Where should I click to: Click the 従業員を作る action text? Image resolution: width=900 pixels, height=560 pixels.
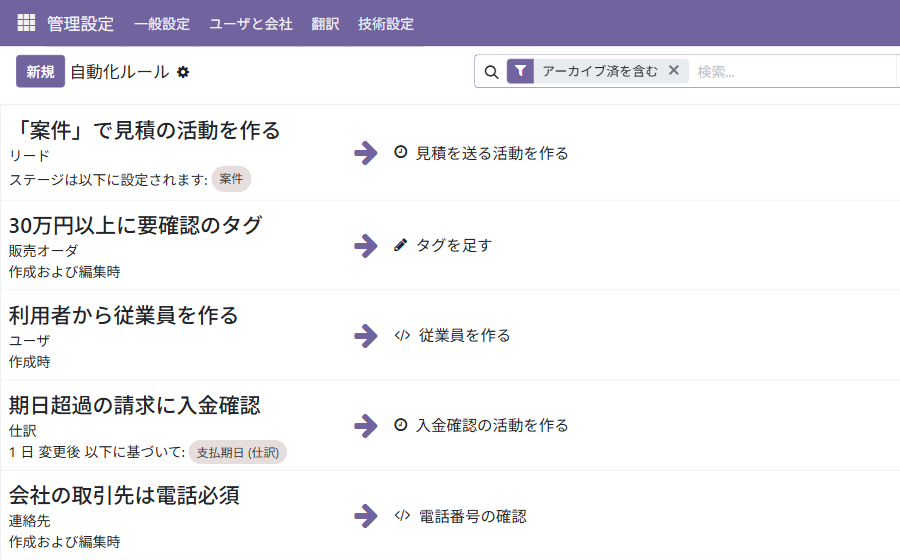click(464, 336)
